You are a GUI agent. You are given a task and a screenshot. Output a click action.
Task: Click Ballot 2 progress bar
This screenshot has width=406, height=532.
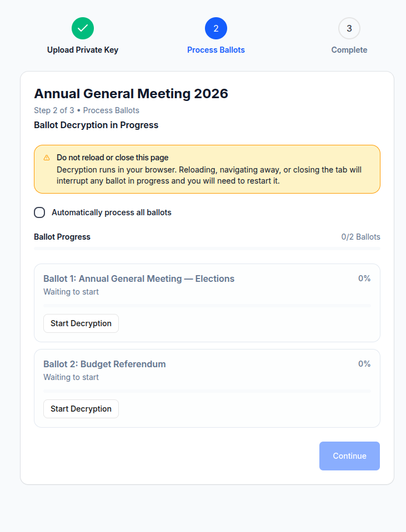(x=207, y=391)
